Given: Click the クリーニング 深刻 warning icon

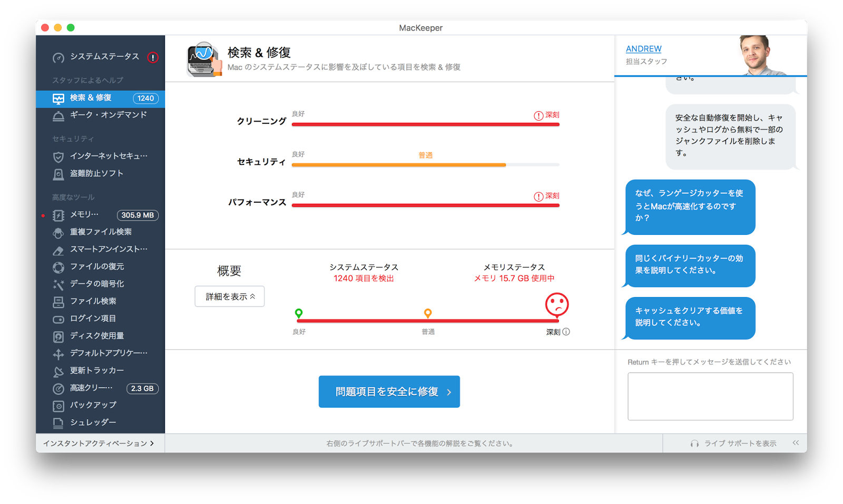Looking at the screenshot, I should click(538, 116).
